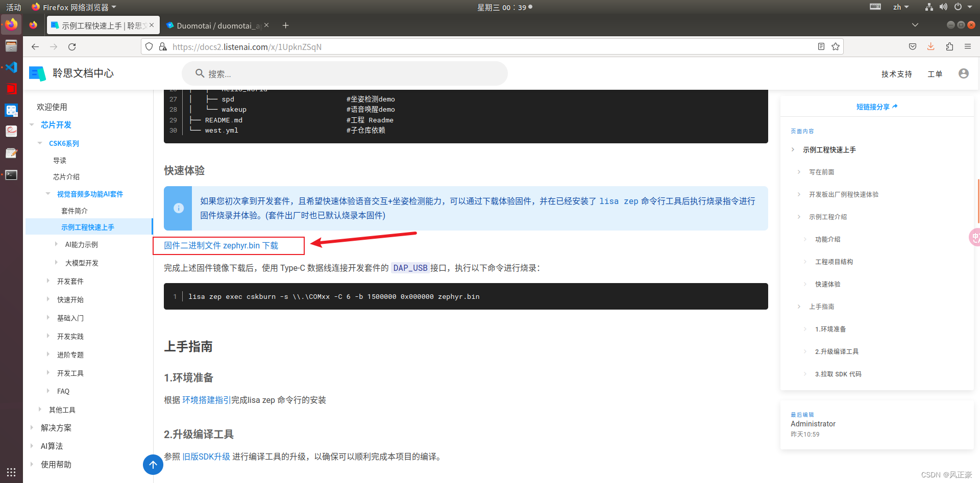980x483 pixels.
Task: Download 固件二进制文件 zephyr.bin link
Action: 221,245
